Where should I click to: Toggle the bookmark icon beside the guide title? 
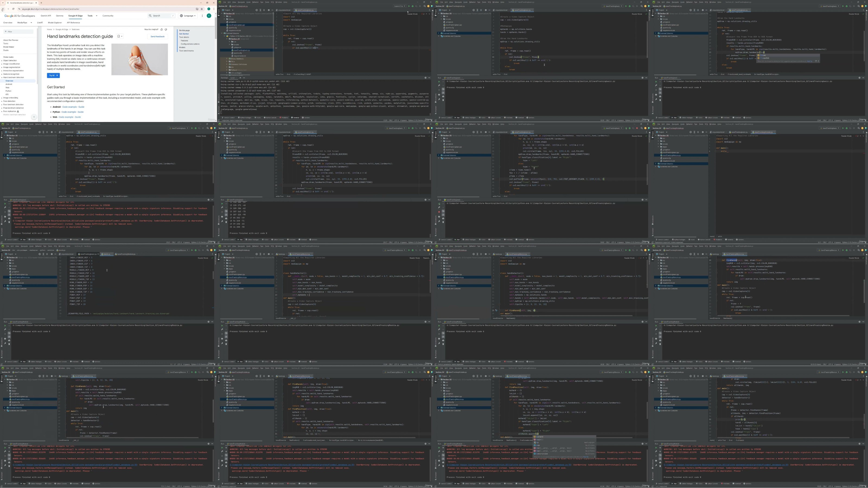pos(119,36)
